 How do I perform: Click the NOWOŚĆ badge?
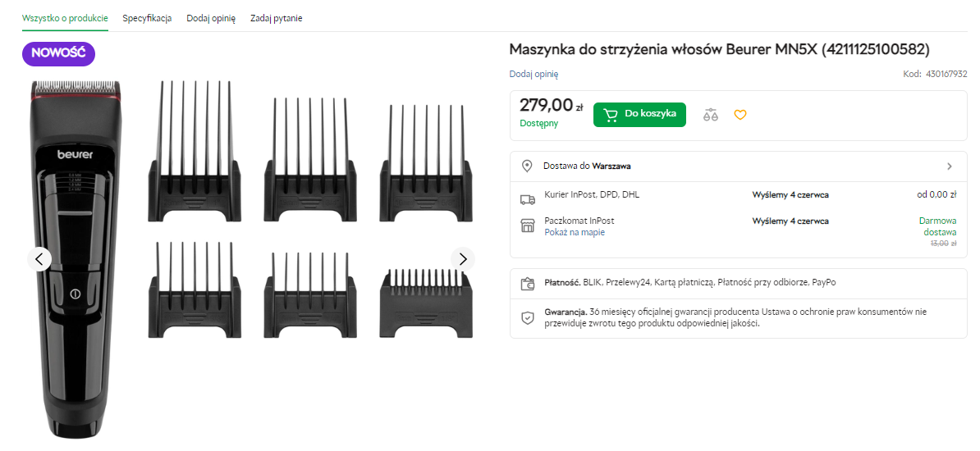(58, 53)
